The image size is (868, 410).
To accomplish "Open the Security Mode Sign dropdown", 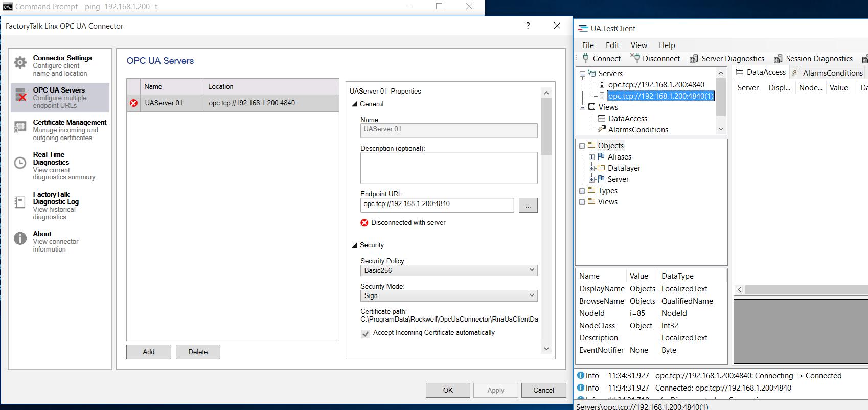I will [448, 296].
